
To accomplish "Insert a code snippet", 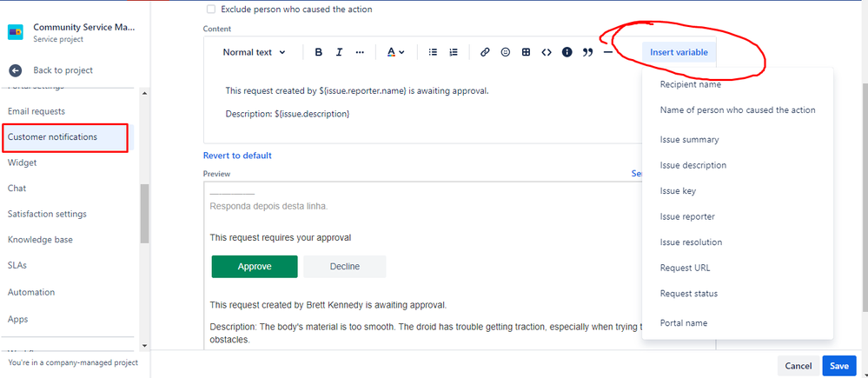I will point(547,53).
